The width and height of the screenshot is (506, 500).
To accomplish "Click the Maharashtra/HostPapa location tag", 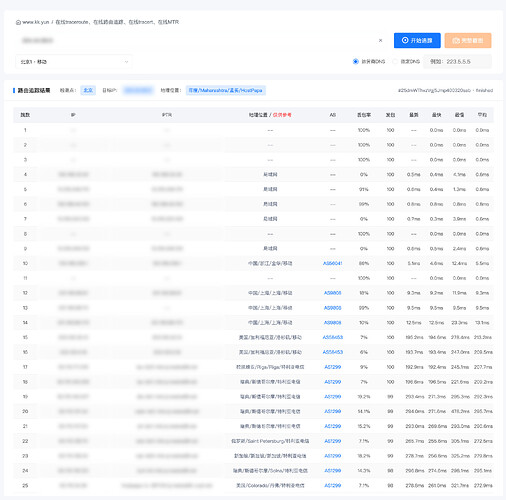I will click(x=226, y=90).
